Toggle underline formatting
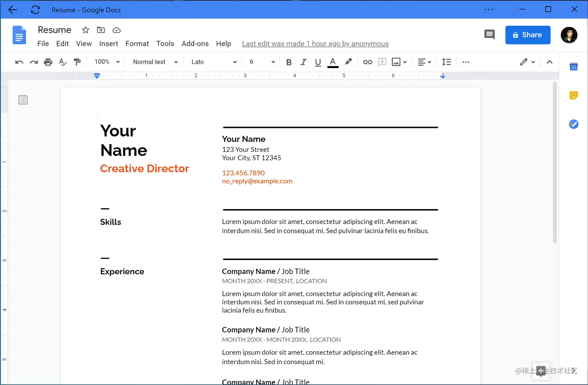This screenshot has width=588, height=385. [x=318, y=62]
